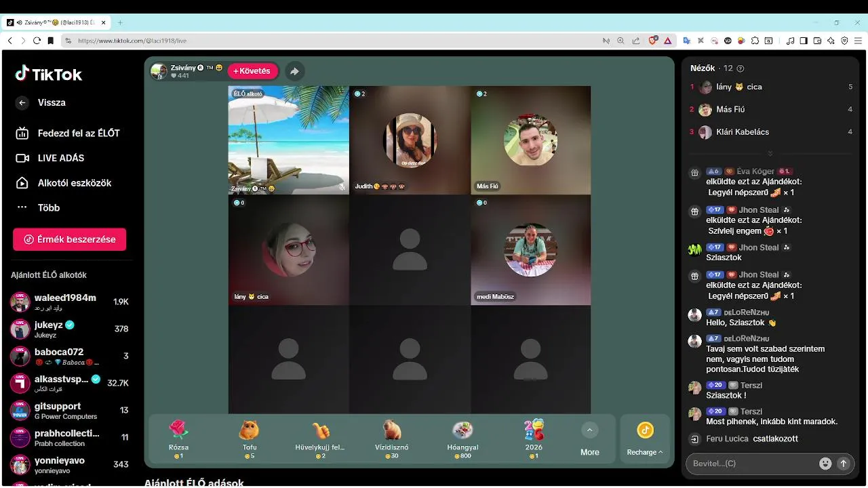Click the browser share page icon
The width and height of the screenshot is (868, 488).
[635, 41]
